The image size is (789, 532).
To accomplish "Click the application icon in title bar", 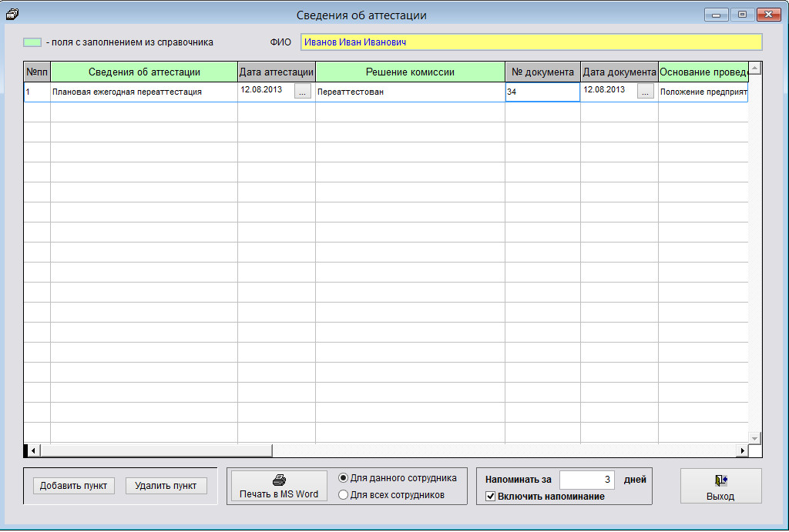I will click(12, 14).
